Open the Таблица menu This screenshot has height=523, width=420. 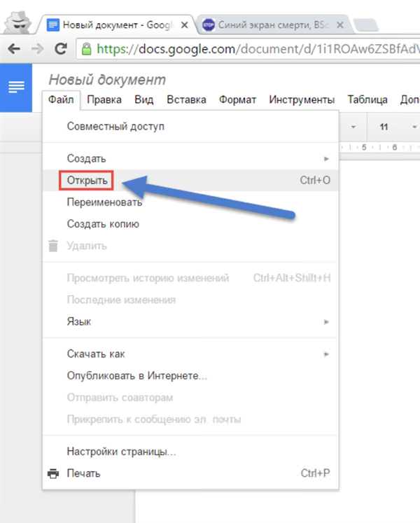pos(367,99)
